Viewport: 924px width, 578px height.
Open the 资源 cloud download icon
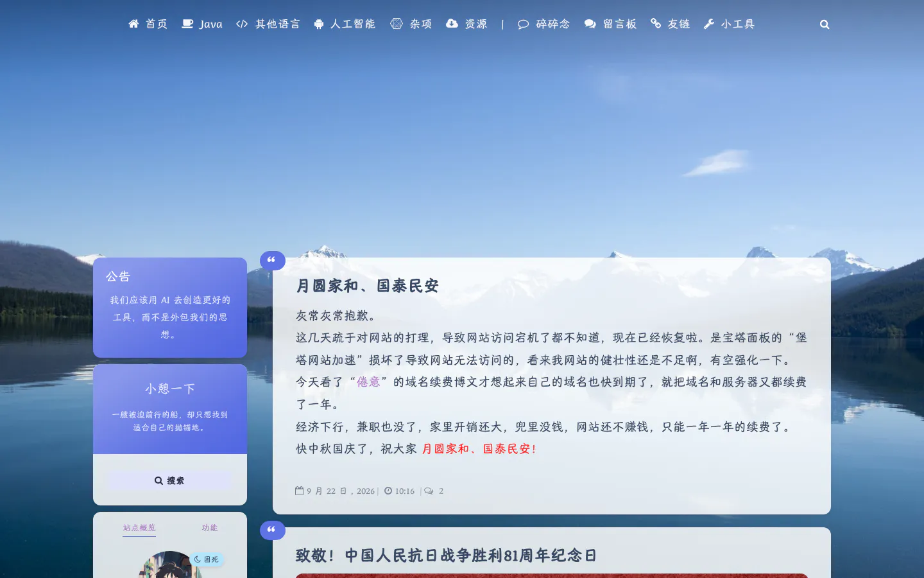pos(452,24)
